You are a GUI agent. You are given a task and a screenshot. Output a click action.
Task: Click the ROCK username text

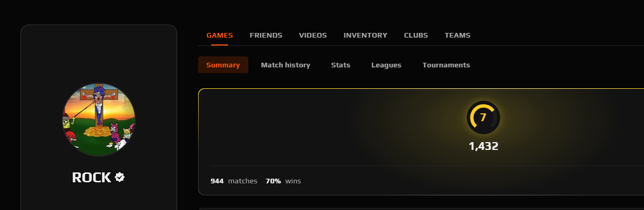coord(91,178)
